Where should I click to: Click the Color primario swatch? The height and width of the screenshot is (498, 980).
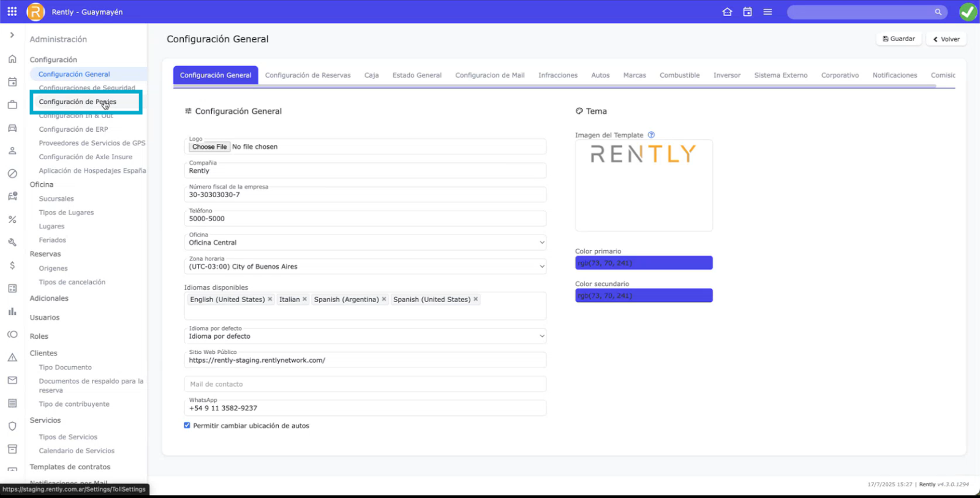click(x=644, y=263)
